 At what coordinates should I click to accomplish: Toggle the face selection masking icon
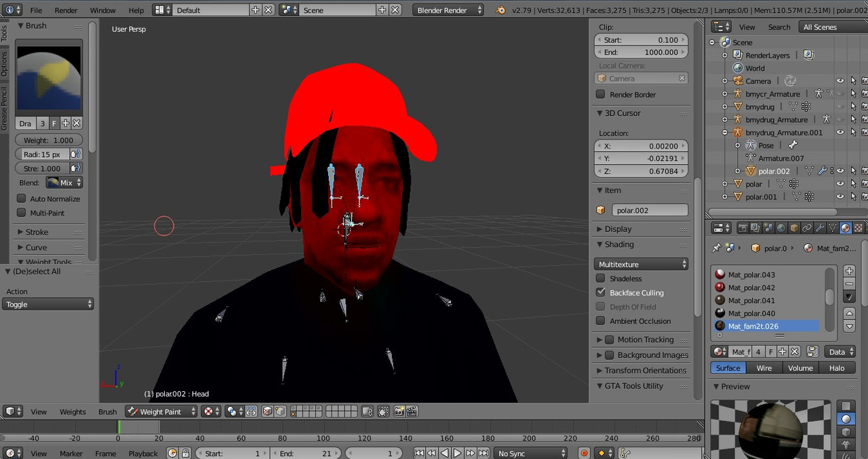(267, 412)
